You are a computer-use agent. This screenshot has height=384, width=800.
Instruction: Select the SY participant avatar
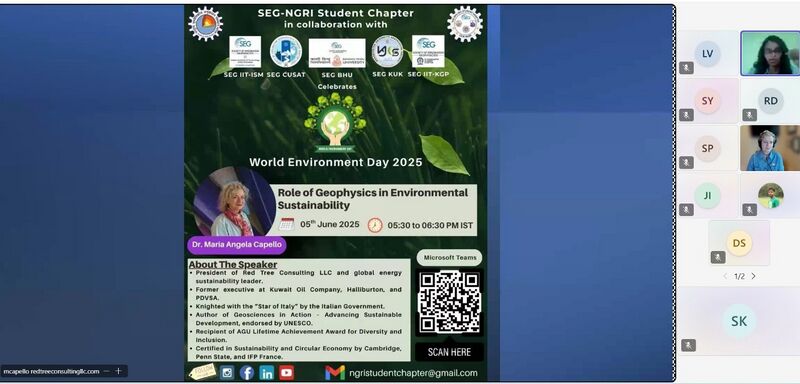point(707,101)
